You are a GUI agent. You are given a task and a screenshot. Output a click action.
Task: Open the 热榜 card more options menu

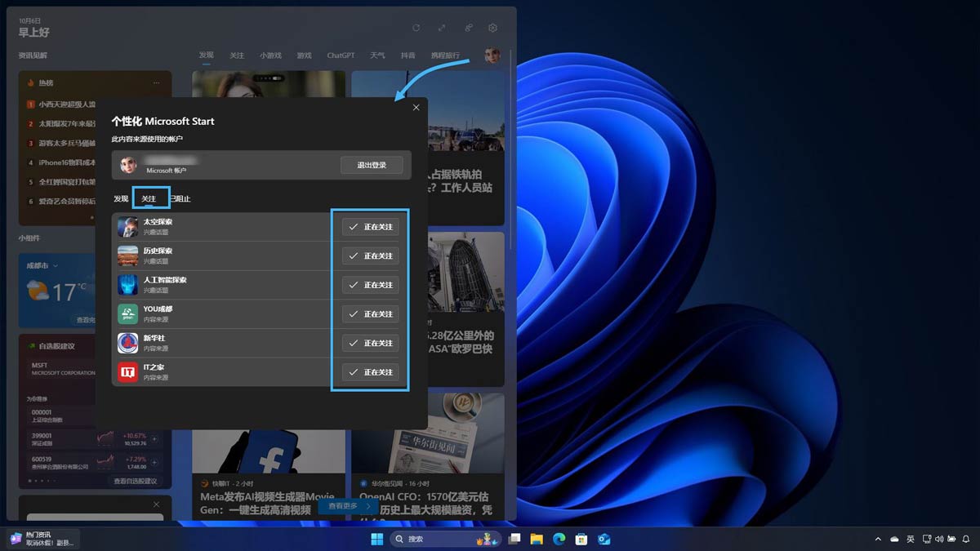[x=156, y=82]
